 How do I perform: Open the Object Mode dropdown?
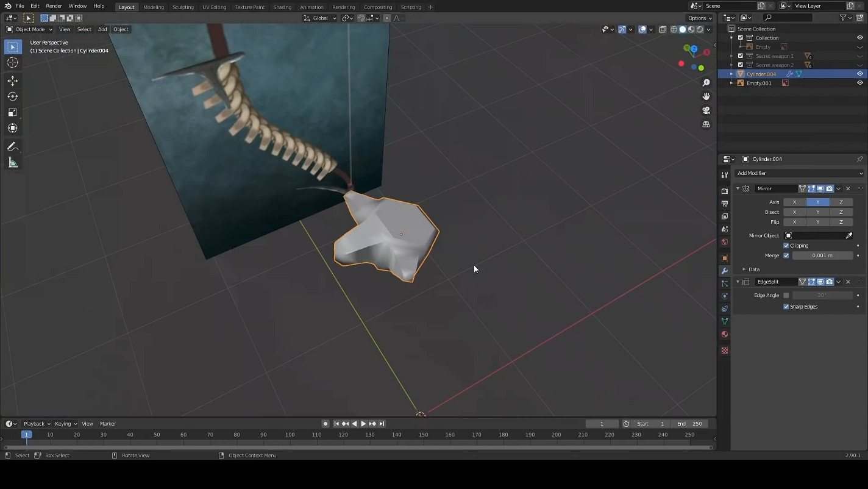[x=29, y=29]
